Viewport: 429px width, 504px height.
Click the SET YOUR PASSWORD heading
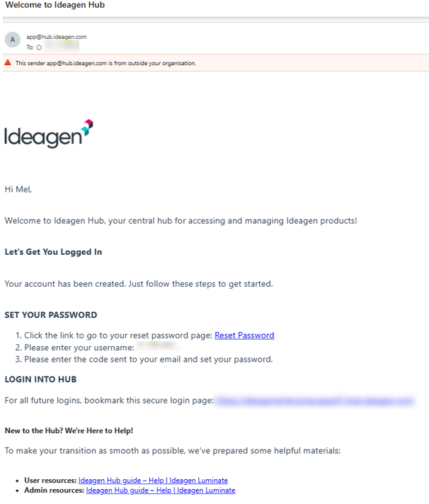tap(51, 315)
